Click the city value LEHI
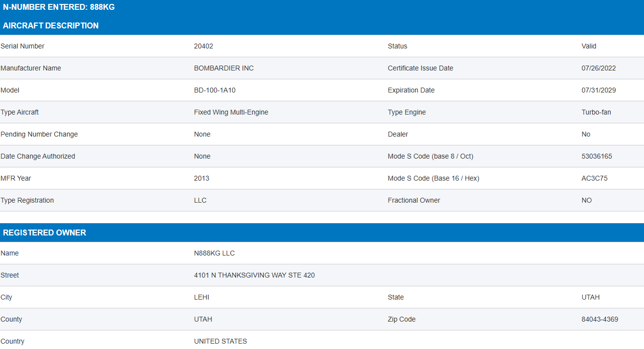644x349 pixels. (x=202, y=297)
